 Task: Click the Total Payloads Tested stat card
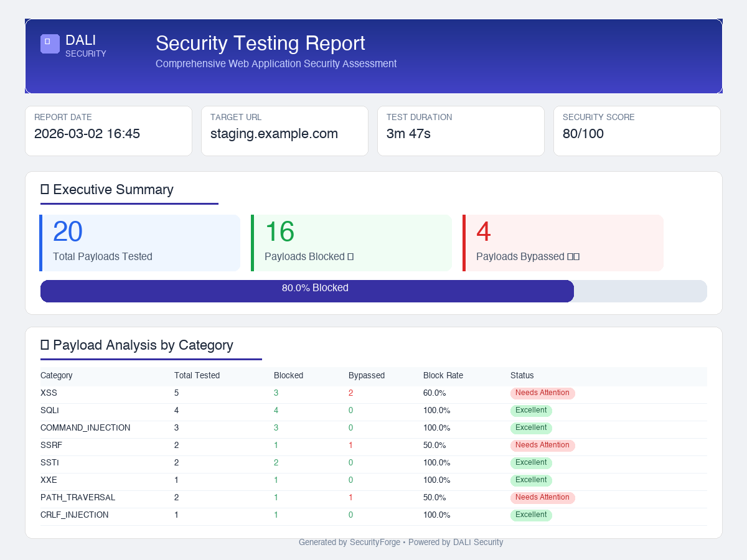tap(140, 243)
